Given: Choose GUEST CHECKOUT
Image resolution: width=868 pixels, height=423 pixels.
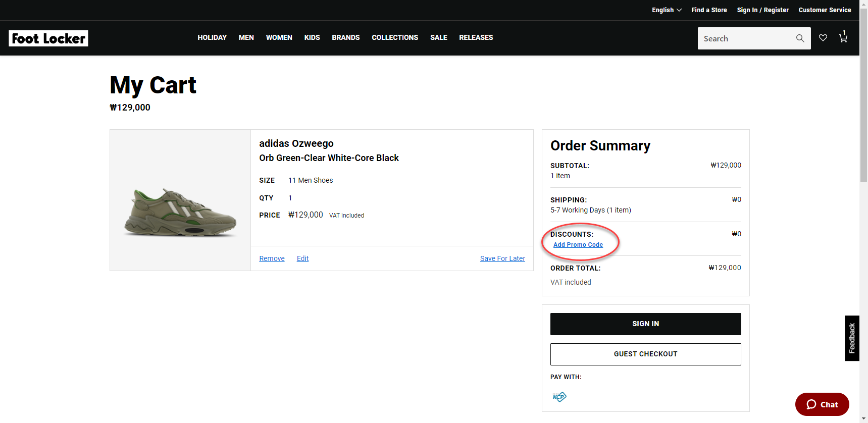Looking at the screenshot, I should coord(646,354).
